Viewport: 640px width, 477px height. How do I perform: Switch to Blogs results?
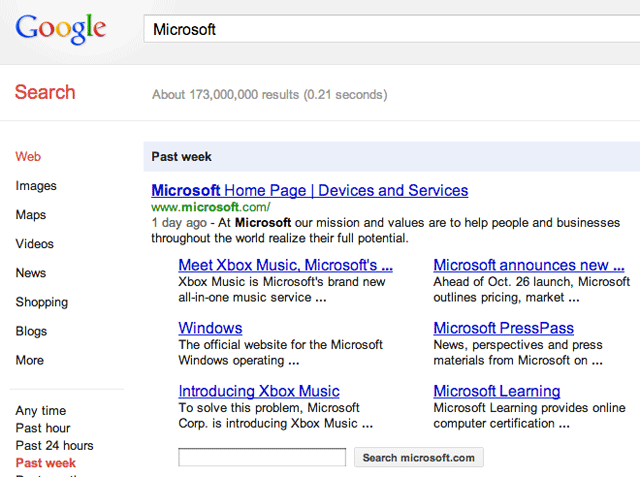click(31, 331)
